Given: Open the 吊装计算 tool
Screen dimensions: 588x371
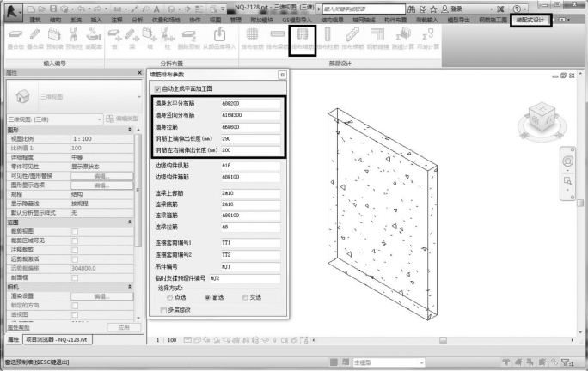Looking at the screenshot, I should (428, 39).
